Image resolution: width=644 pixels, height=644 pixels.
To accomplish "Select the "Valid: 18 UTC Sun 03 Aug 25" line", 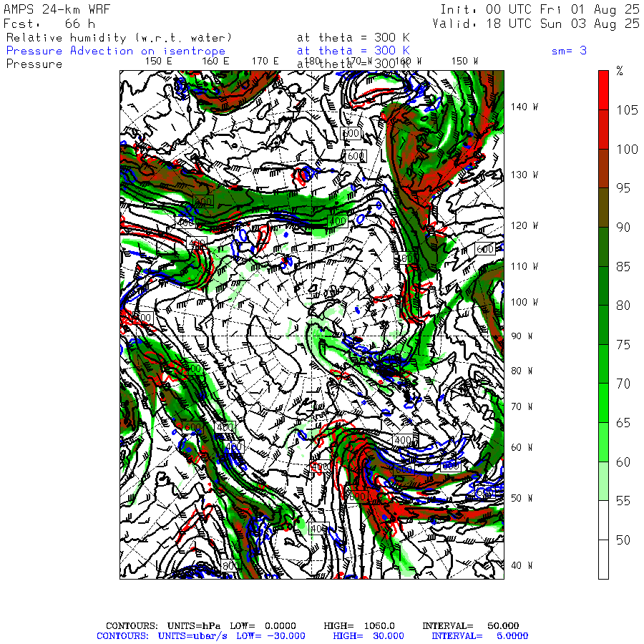I will [535, 24].
